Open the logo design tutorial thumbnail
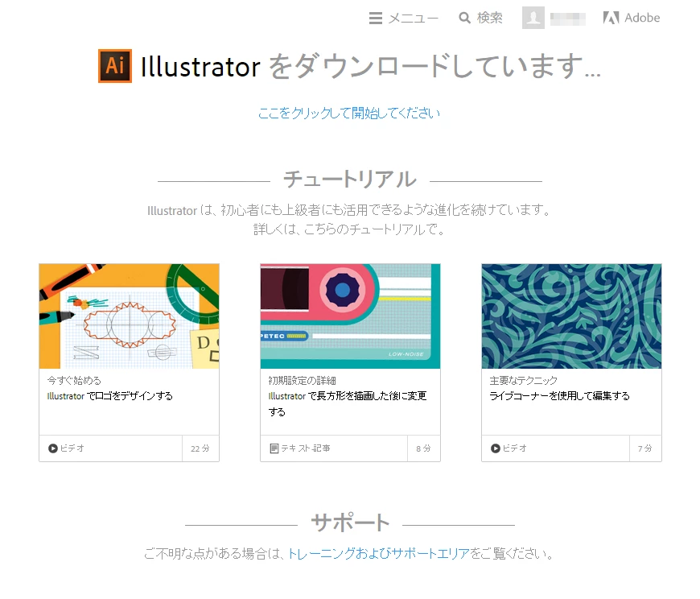 click(x=129, y=316)
